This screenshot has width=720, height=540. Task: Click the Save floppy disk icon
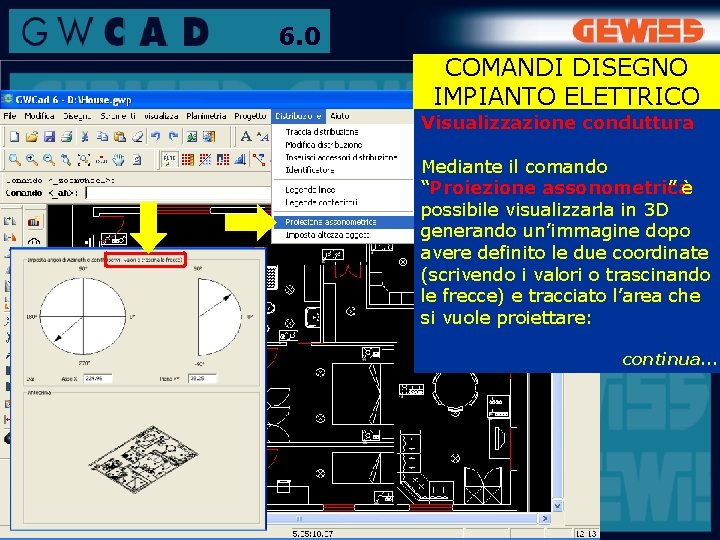[x=49, y=136]
